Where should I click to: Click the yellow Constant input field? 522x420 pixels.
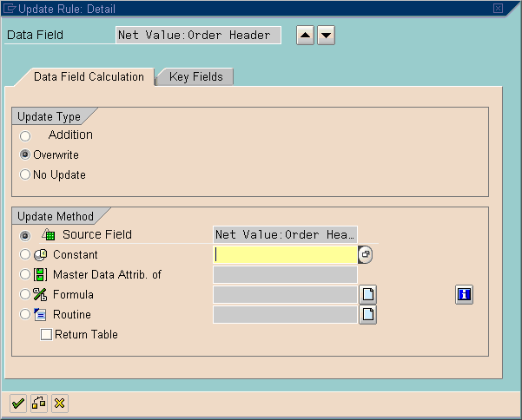click(x=285, y=255)
